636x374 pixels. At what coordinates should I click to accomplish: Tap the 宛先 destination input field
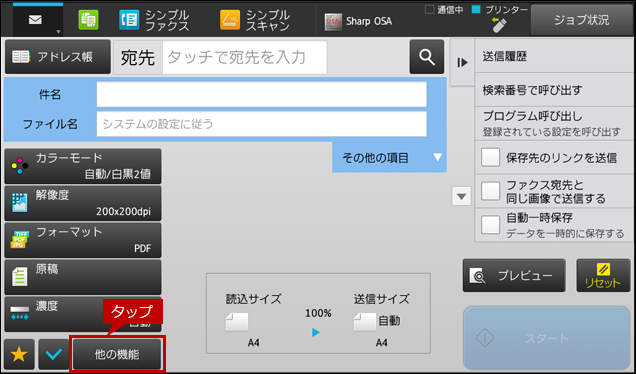coord(245,57)
